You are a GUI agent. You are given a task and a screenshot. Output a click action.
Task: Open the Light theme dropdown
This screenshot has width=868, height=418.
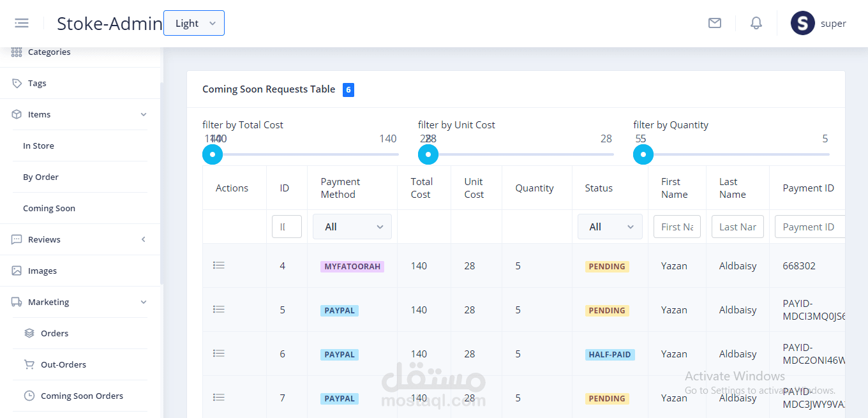[x=194, y=23]
